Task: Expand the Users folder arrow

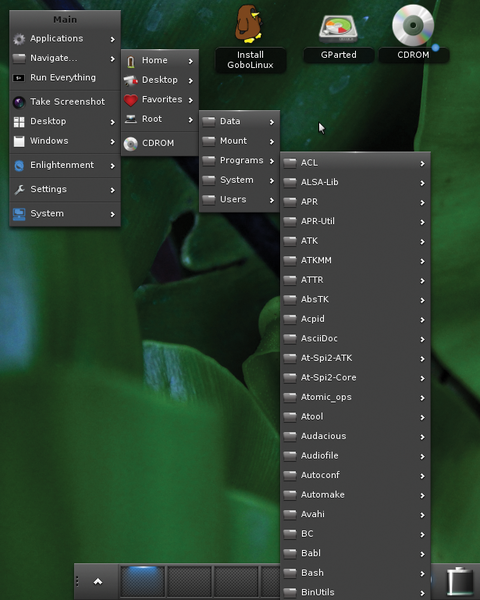Action: tap(272, 200)
